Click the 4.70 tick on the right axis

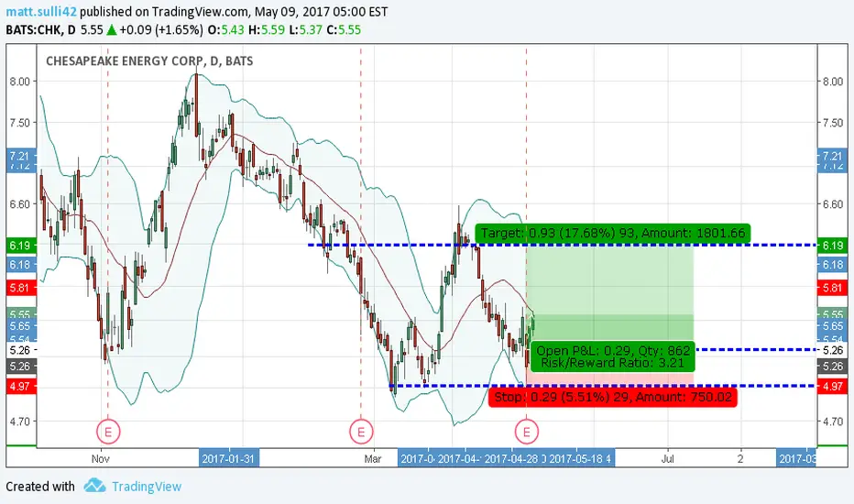coord(833,422)
